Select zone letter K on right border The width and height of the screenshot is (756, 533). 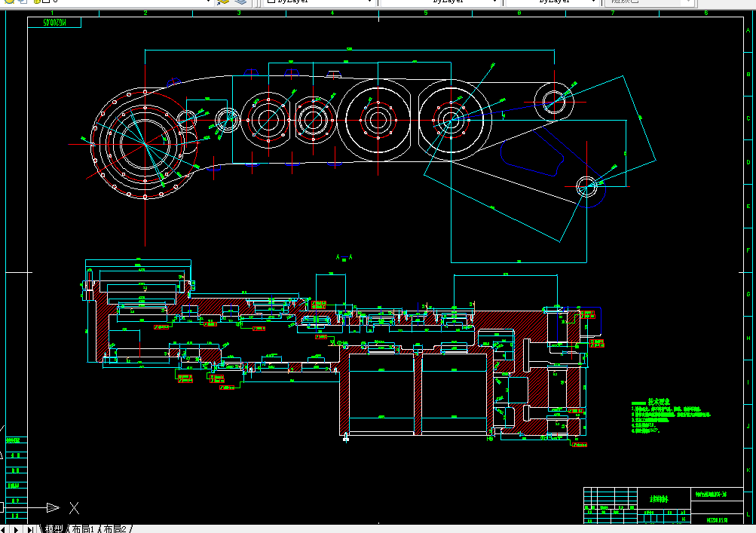click(x=748, y=470)
